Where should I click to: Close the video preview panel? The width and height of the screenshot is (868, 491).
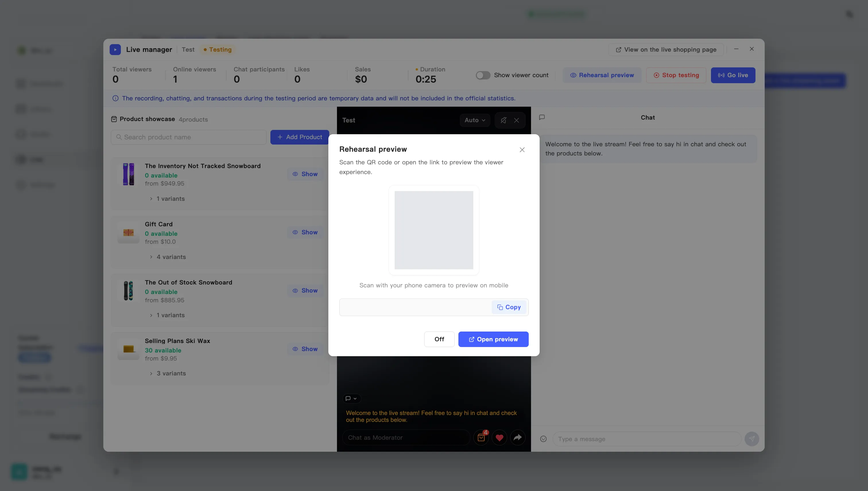(516, 120)
